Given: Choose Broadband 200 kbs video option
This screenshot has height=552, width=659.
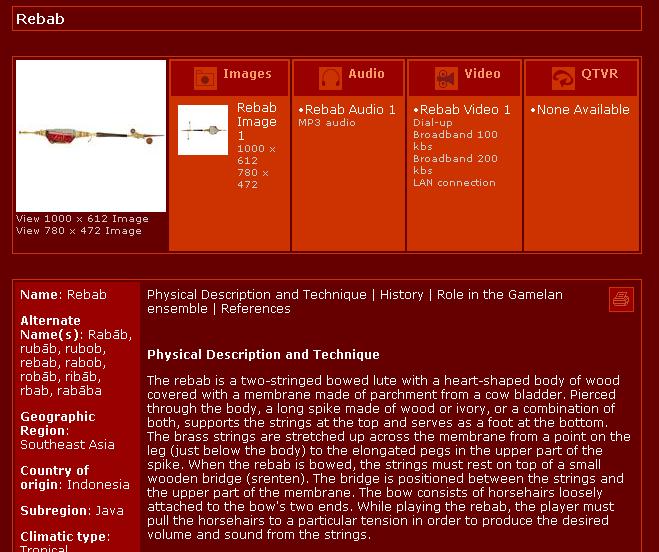Looking at the screenshot, I should [x=455, y=164].
